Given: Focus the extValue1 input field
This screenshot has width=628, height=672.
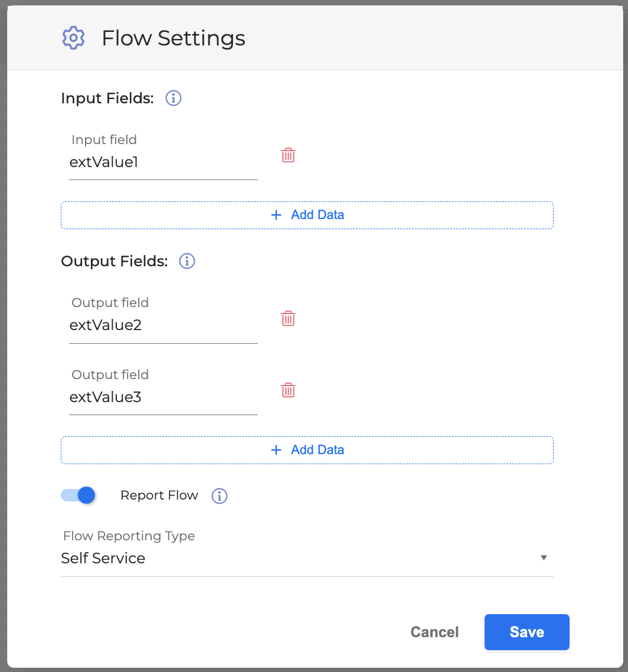Looking at the screenshot, I should pos(163,162).
